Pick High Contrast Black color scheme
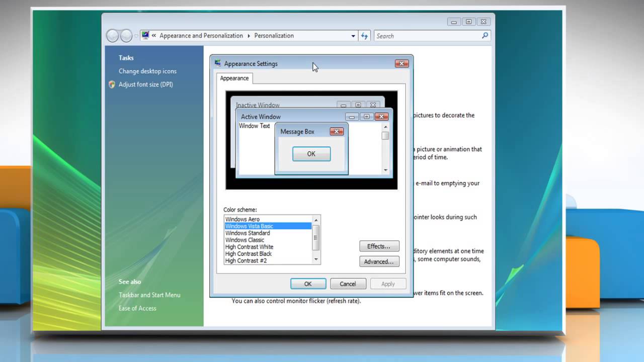Viewport: 644px width, 362px height. (249, 254)
